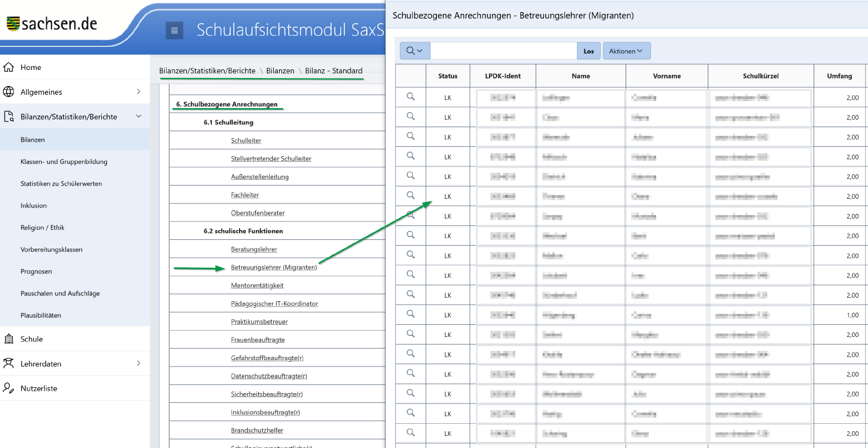Open the Beratungslehrer link

pos(253,249)
